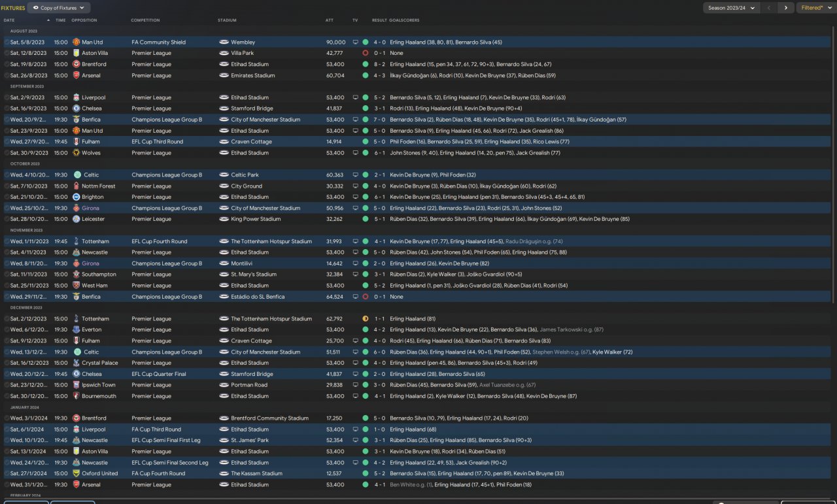The image size is (837, 504).
Task: Click the 6 - 0 result against Celtic
Action: point(379,352)
